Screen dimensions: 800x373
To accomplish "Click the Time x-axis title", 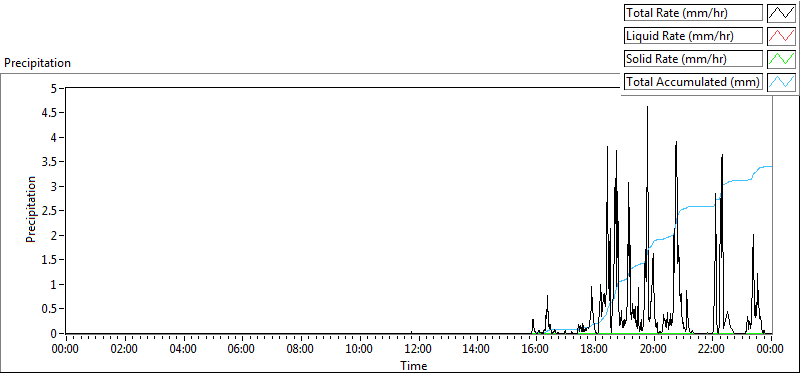I will point(414,365).
